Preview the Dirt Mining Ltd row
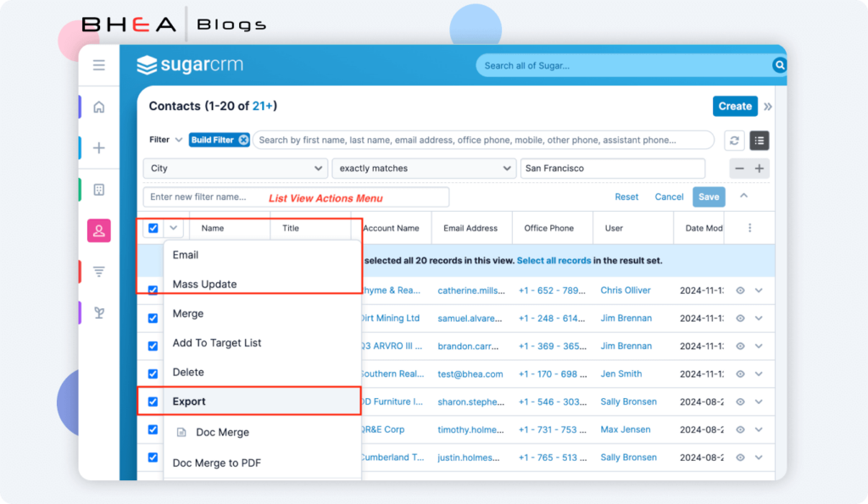The width and height of the screenshot is (868, 504). (740, 318)
